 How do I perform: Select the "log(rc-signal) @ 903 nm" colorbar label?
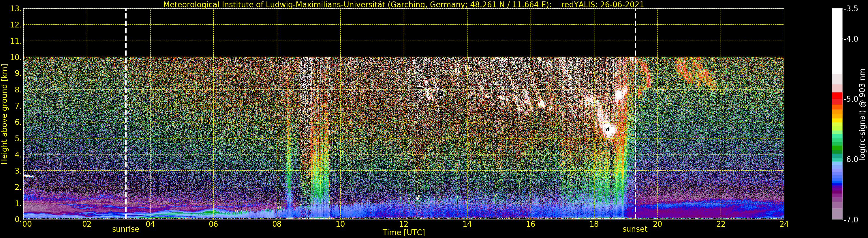point(862,114)
